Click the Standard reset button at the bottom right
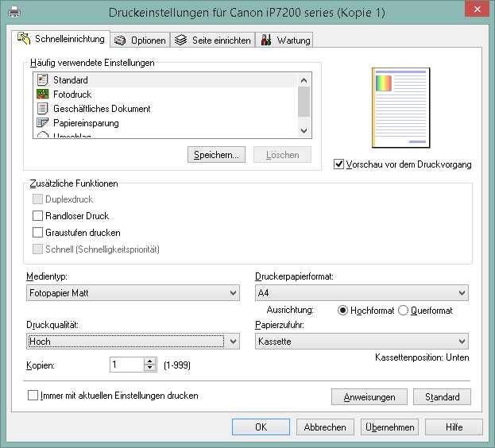 tap(442, 397)
